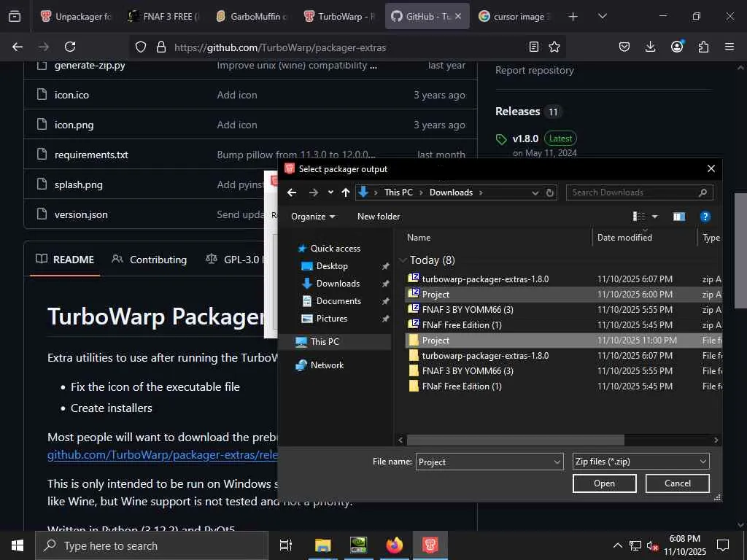Refresh the Downloads folder listing
747x560 pixels.
point(550,192)
